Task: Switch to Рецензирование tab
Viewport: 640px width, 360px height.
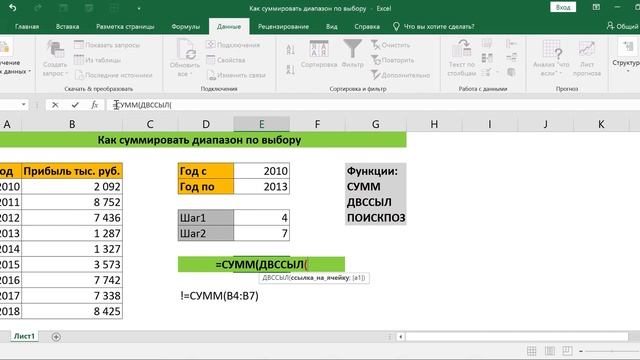Action: [283, 27]
